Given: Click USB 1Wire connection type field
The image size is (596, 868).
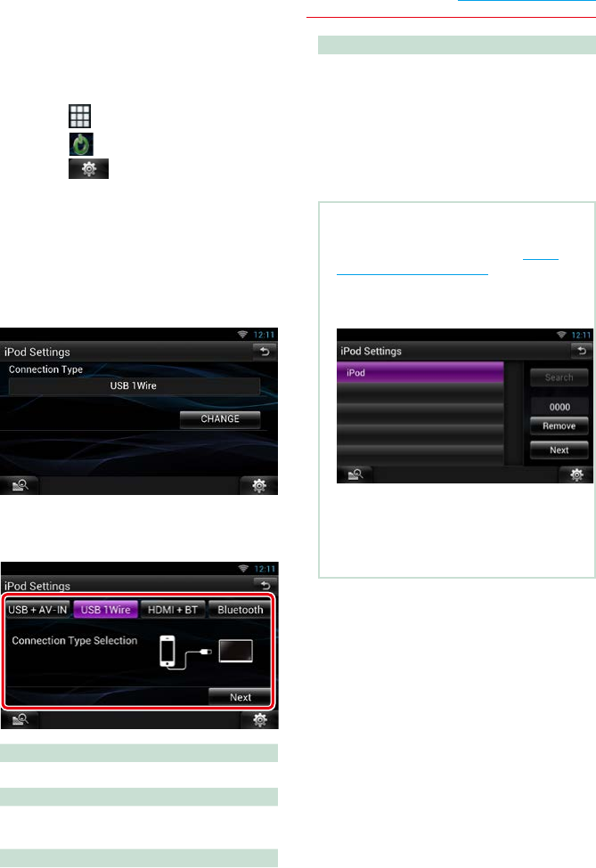Looking at the screenshot, I should [x=134, y=385].
